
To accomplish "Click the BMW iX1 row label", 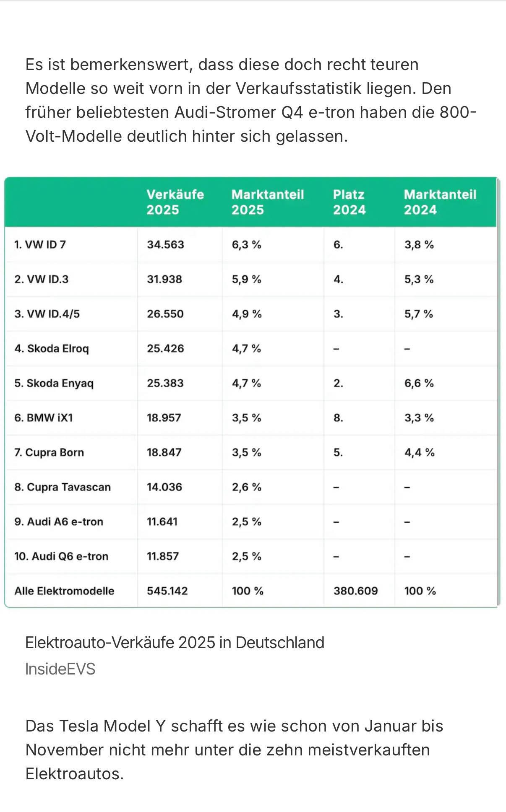I will (x=43, y=418).
